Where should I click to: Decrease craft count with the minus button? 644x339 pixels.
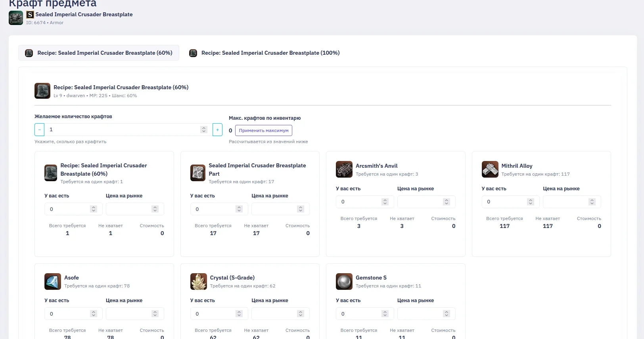tap(39, 130)
